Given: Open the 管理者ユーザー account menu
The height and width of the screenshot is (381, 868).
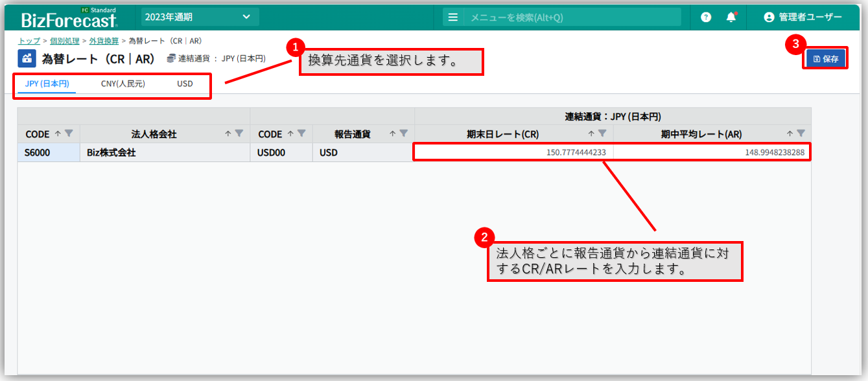Looking at the screenshot, I should [803, 17].
